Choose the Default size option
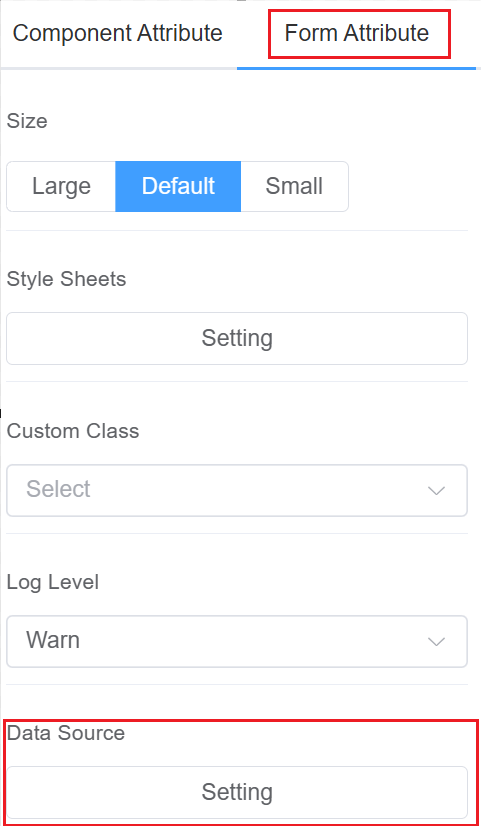The image size is (481, 826). [x=178, y=186]
